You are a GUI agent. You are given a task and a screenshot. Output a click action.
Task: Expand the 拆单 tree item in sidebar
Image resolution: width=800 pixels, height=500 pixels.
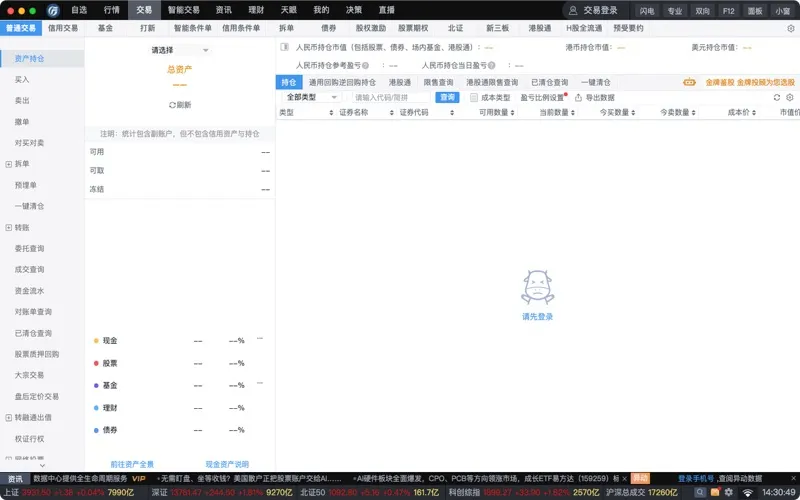[8, 164]
